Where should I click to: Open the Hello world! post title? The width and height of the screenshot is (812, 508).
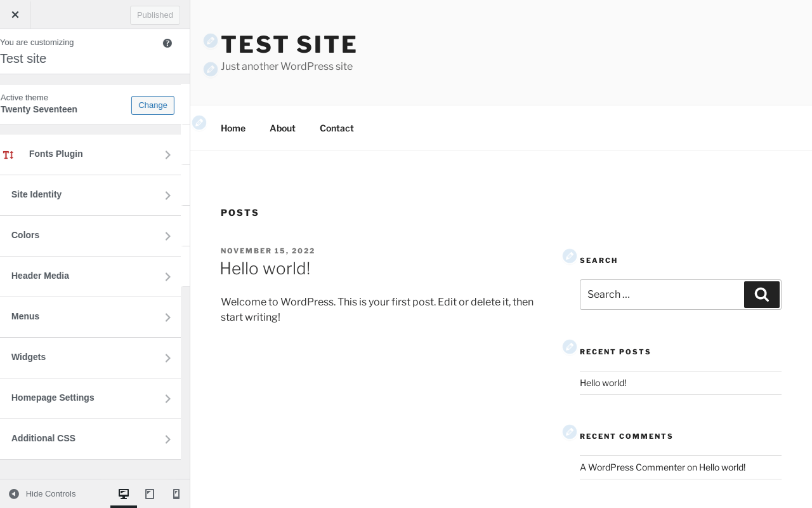pyautogui.click(x=265, y=269)
